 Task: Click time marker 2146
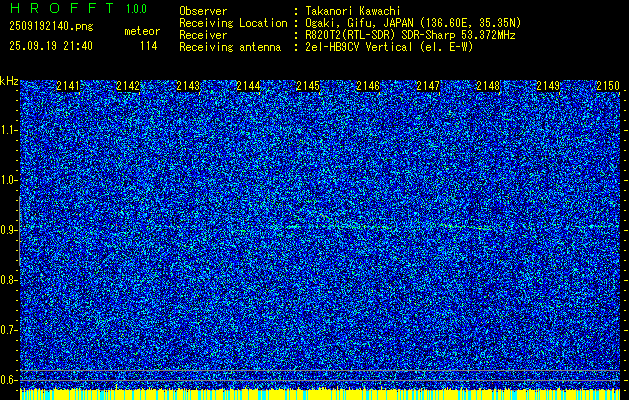click(368, 86)
